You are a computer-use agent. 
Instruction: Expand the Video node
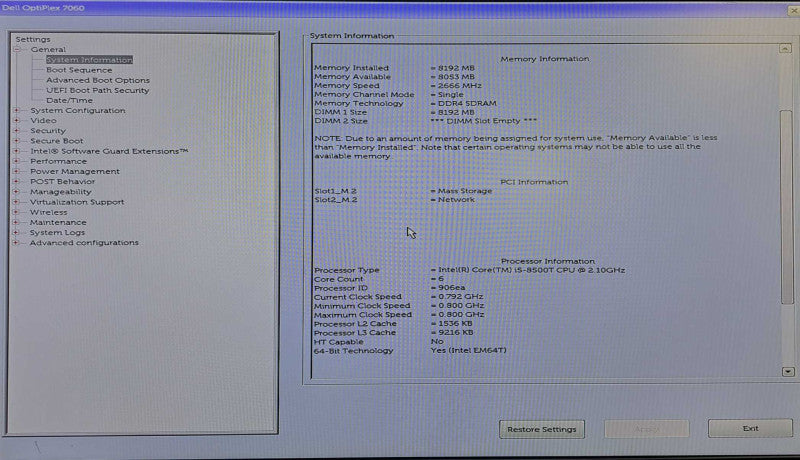click(16, 120)
